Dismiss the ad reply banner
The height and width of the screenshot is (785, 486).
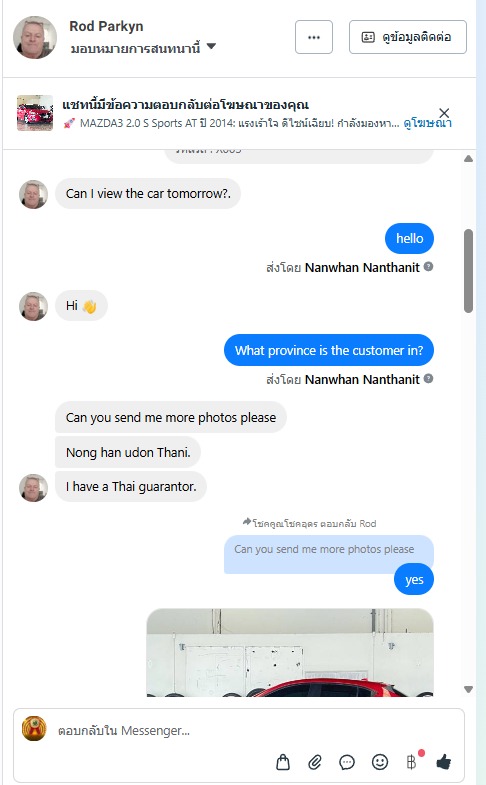[444, 113]
